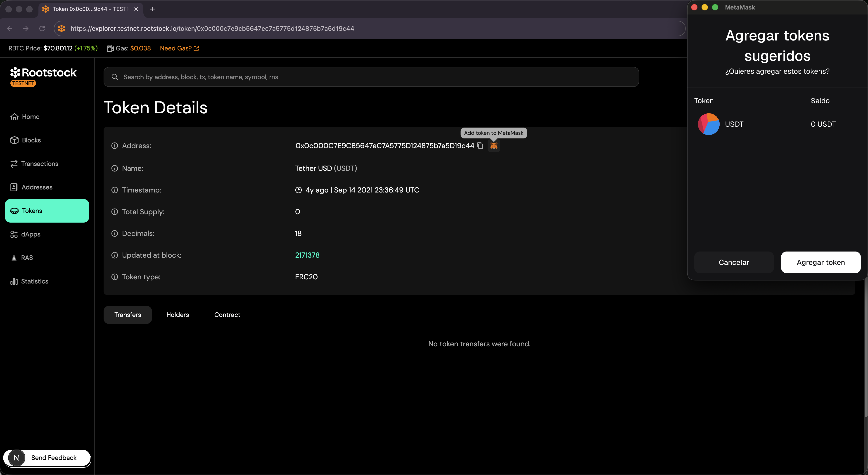Viewport: 868px width, 475px height.
Task: Add token to MetaMask via fox icon
Action: (x=494, y=146)
